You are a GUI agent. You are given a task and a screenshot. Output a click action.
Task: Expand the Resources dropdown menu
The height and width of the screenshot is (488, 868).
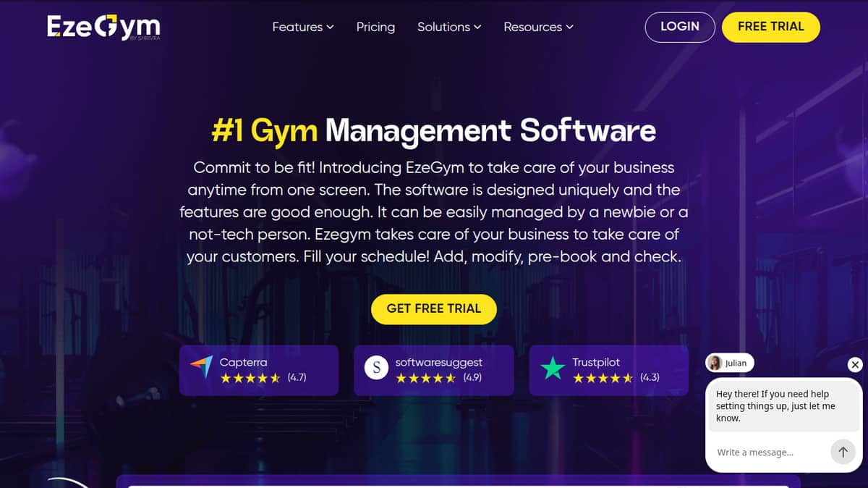click(x=538, y=27)
